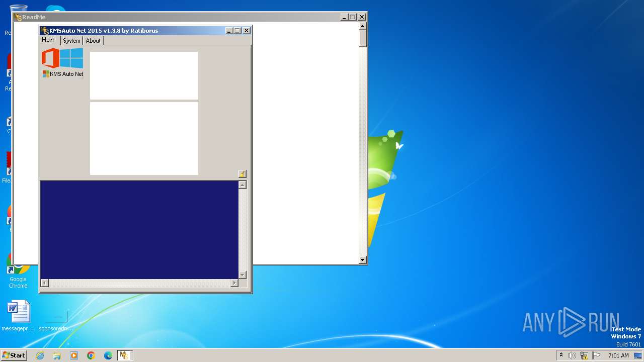The image size is (644, 362).
Task: Select the messagepr Word document icon
Action: point(19,316)
